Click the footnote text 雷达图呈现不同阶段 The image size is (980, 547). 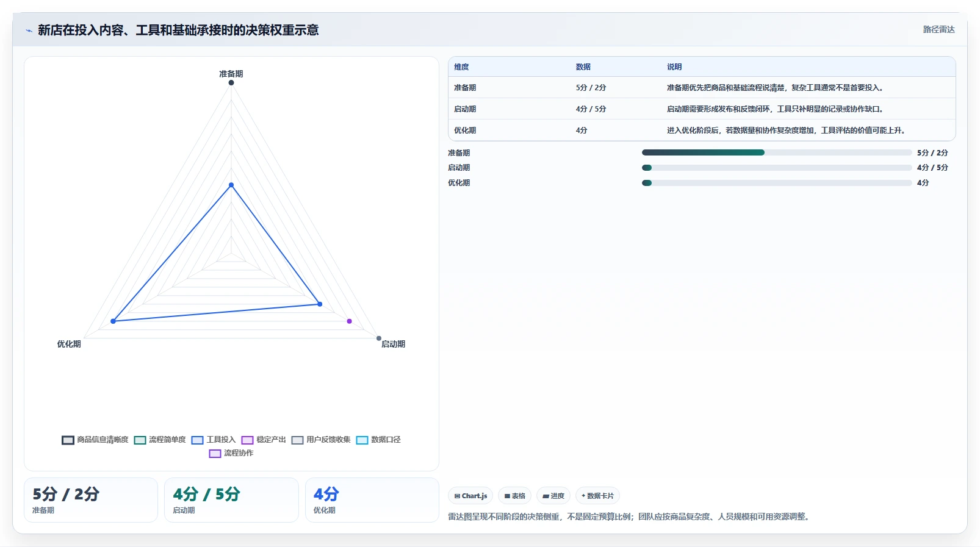click(630, 517)
